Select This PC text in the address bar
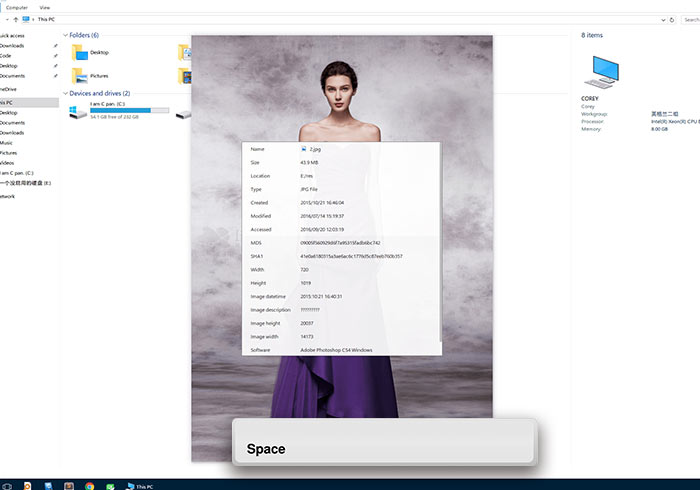700x490 pixels. coord(46,19)
